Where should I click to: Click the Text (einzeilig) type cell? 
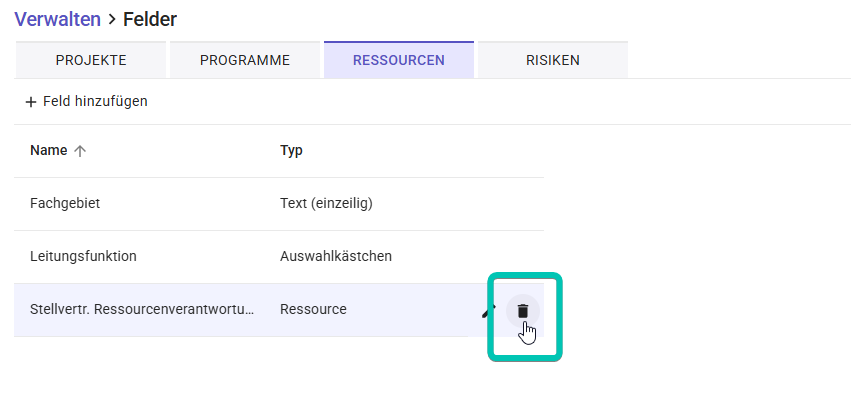(x=326, y=204)
